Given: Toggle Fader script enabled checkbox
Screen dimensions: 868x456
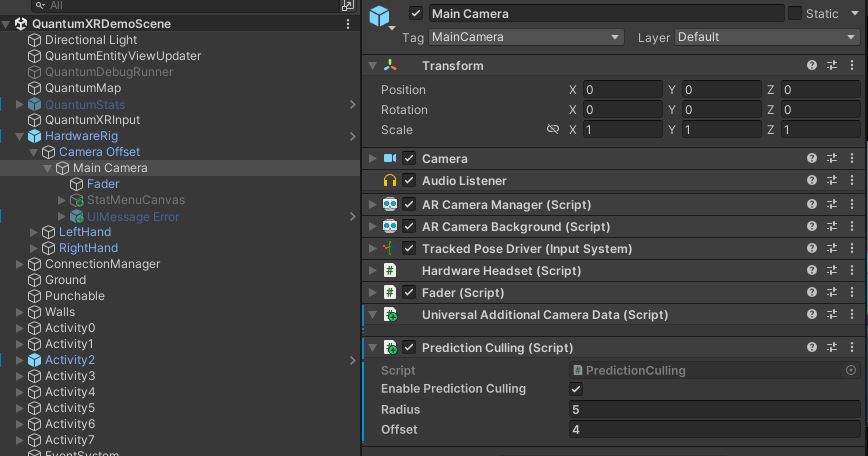Looking at the screenshot, I should click(409, 292).
